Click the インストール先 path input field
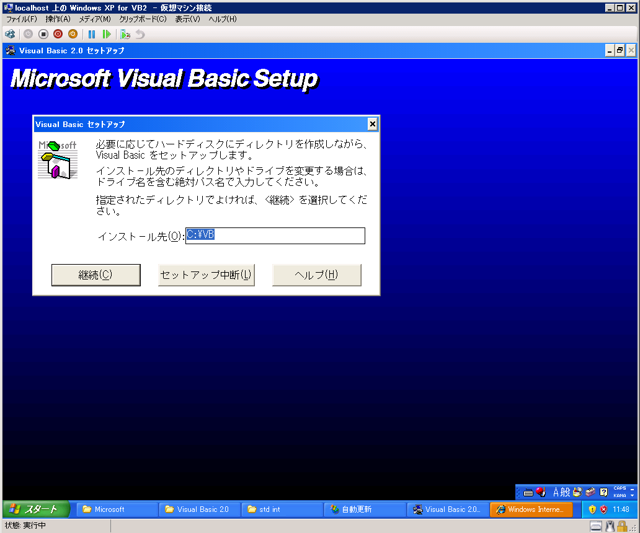Image resolution: width=640 pixels, height=533 pixels. pos(275,235)
